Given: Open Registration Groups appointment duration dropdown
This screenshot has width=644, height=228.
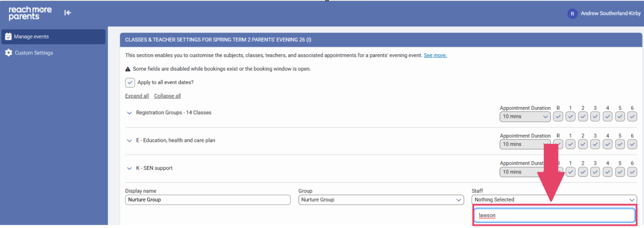Looking at the screenshot, I should click(525, 117).
